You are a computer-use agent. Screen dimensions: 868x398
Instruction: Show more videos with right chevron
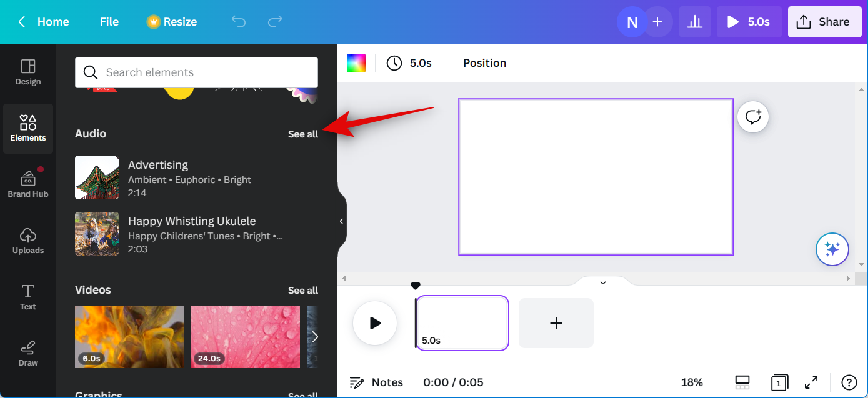point(315,337)
